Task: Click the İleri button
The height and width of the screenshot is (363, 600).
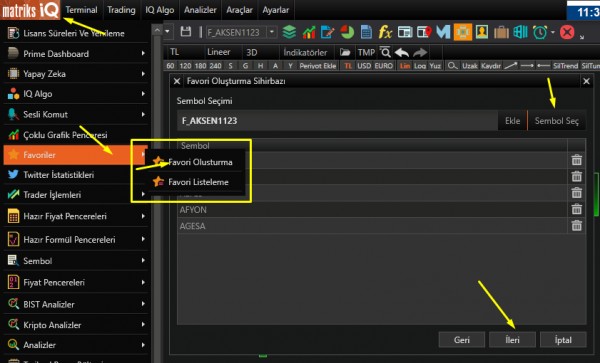Action: click(x=512, y=340)
